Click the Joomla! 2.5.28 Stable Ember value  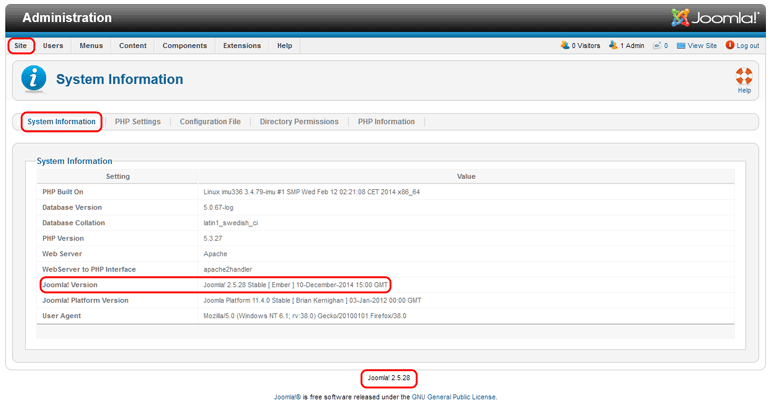[x=296, y=285]
